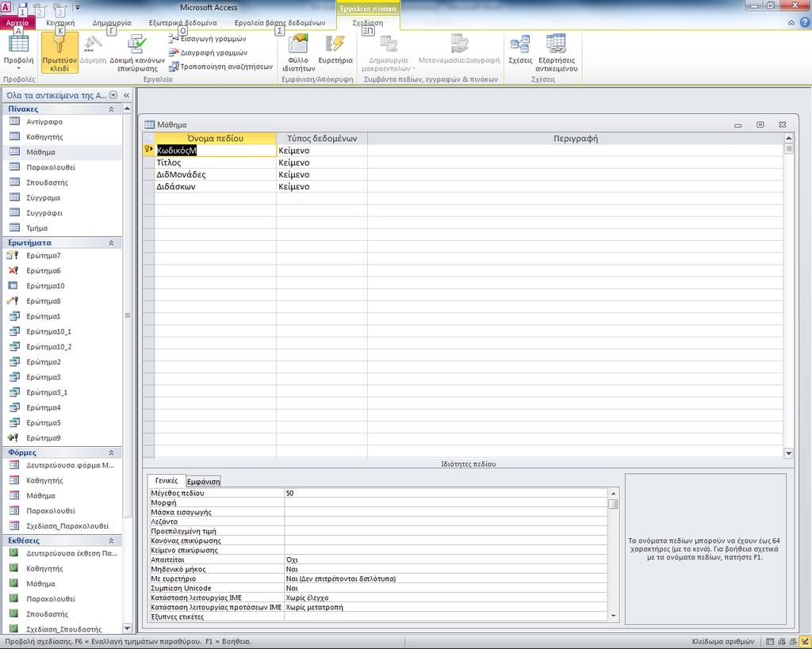This screenshot has width=812, height=649.
Task: Click Διαγραφή γραμμών in ribbon
Action: click(209, 53)
